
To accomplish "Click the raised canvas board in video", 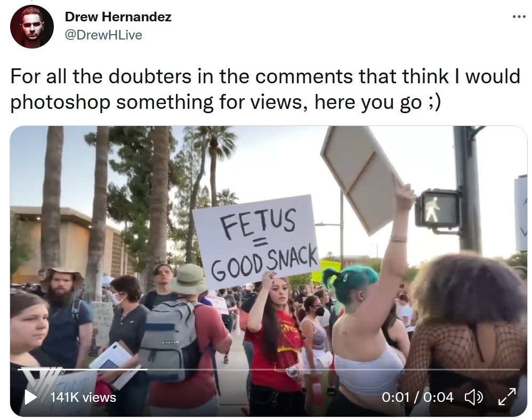I will coord(362,179).
